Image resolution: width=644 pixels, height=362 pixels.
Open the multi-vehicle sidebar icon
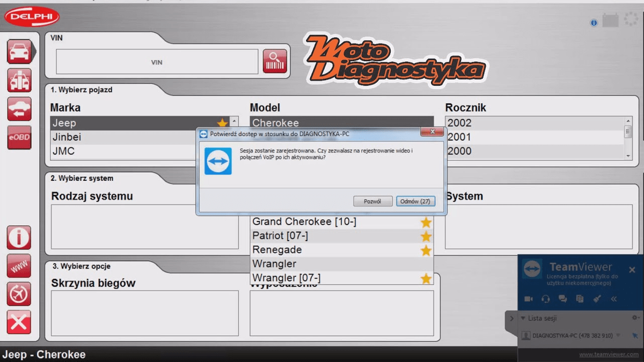pyautogui.click(x=19, y=80)
